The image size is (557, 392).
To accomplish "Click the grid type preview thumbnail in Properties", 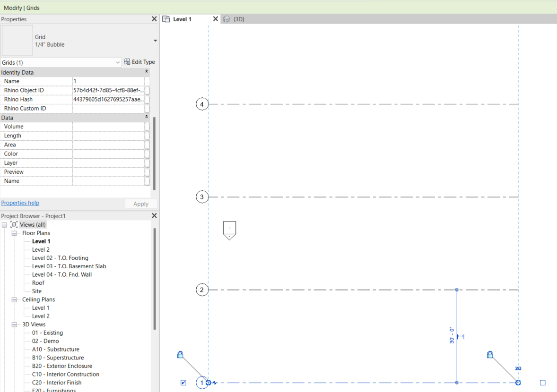I will tap(17, 41).
